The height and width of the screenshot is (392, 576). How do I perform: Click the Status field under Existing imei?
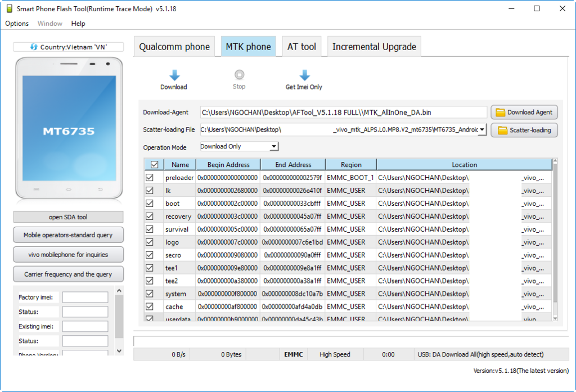[x=85, y=341]
